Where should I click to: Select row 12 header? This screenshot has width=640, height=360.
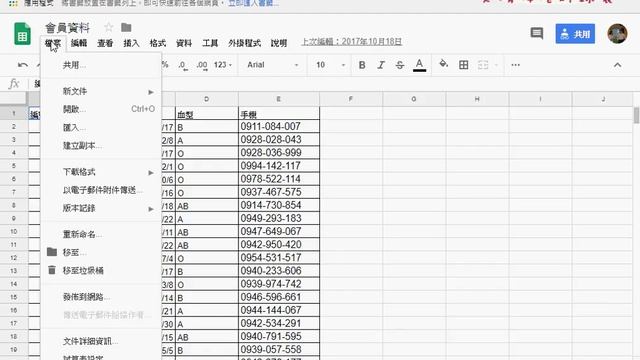[13, 258]
